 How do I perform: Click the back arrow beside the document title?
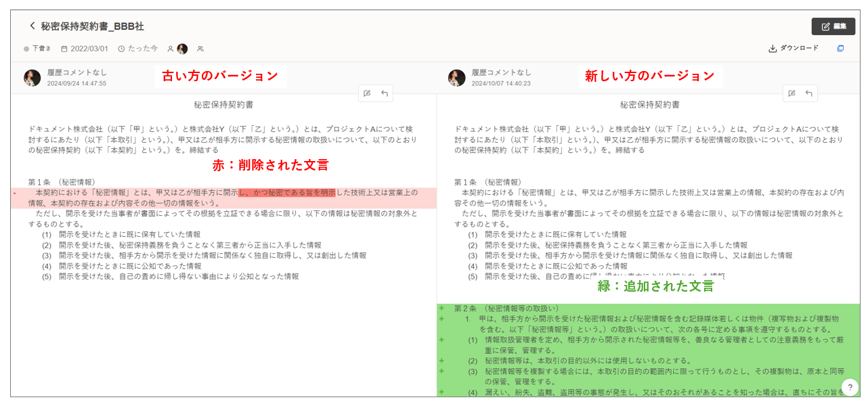click(x=32, y=26)
